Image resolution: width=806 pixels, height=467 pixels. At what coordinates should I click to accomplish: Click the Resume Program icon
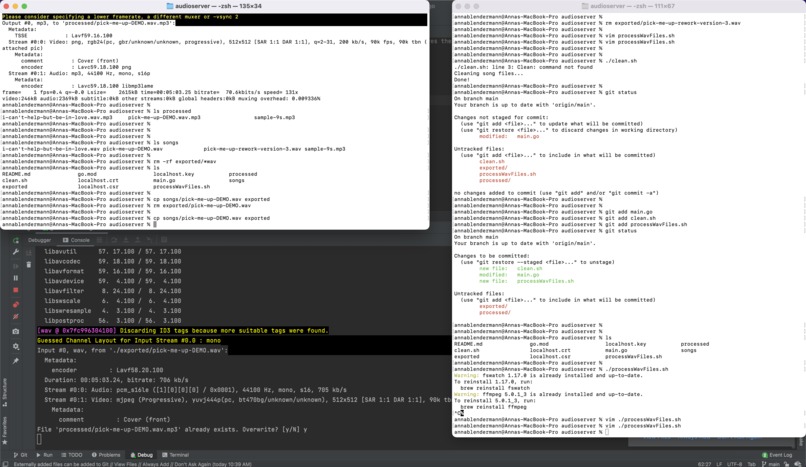(15, 266)
